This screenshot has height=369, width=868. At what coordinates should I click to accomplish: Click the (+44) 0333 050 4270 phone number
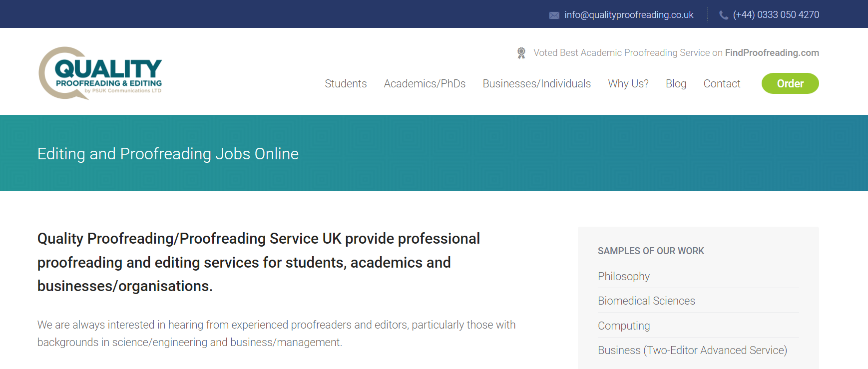(776, 15)
